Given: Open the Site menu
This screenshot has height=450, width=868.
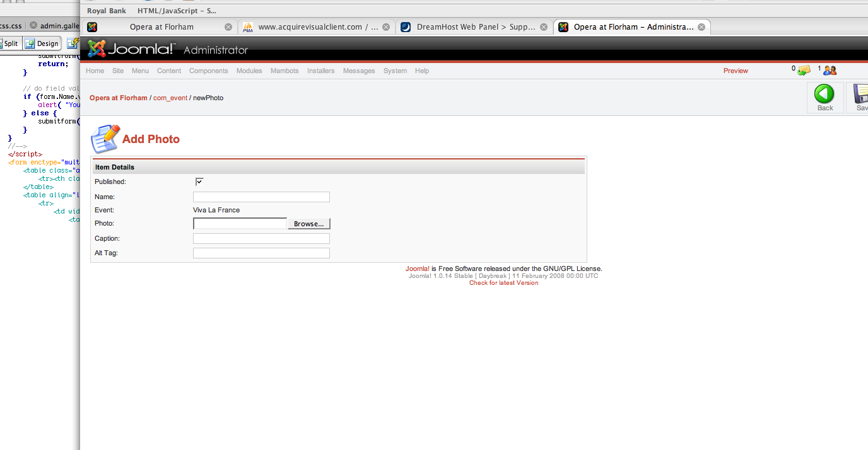Looking at the screenshot, I should pos(118,71).
